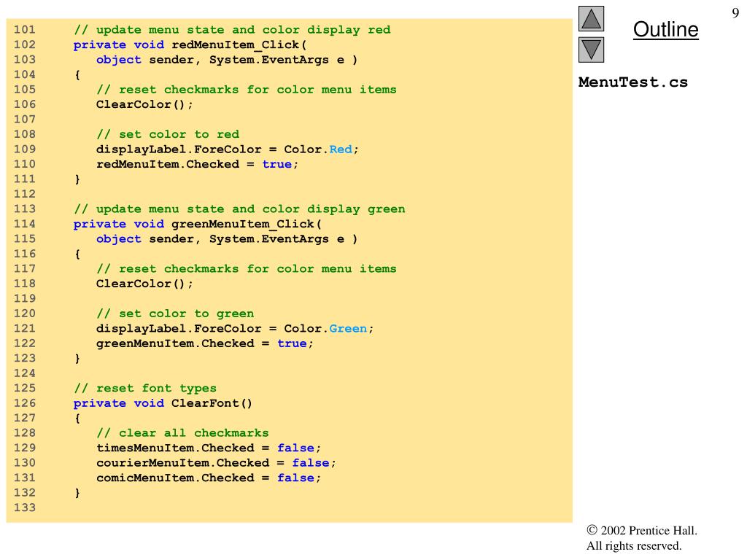
Task: Click the reset checkmarks comment on line 117
Action: (x=247, y=268)
